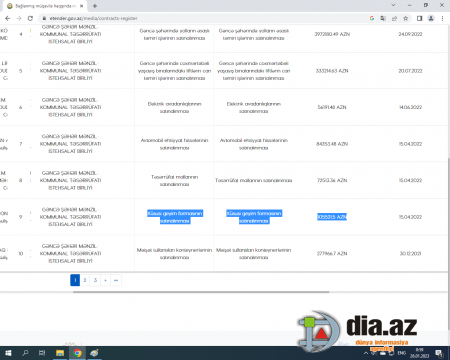Click the horizontal scrollbar under the table
The width and height of the screenshot is (450, 360).
(201, 292)
